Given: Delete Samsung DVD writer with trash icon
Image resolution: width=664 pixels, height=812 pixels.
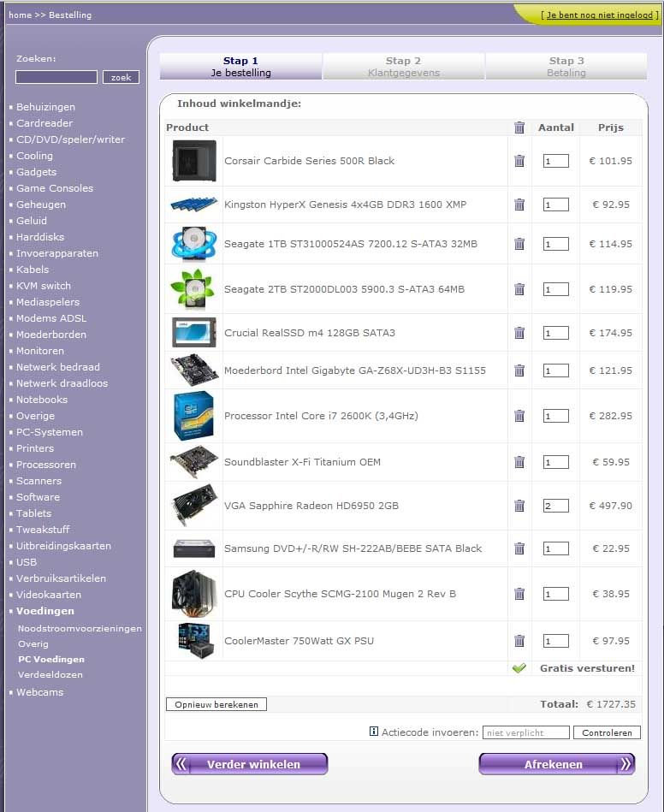Looking at the screenshot, I should coord(519,548).
